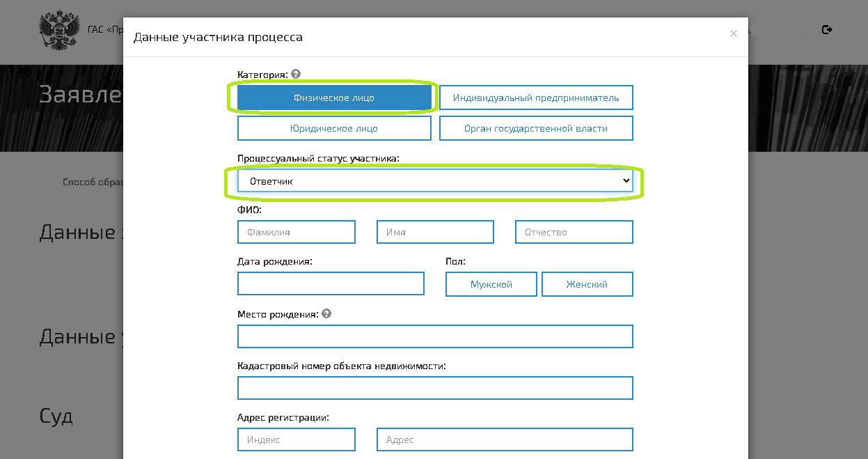Image resolution: width=868 pixels, height=459 pixels.
Task: Click the Суд heading on background page
Action: pyautogui.click(x=56, y=417)
